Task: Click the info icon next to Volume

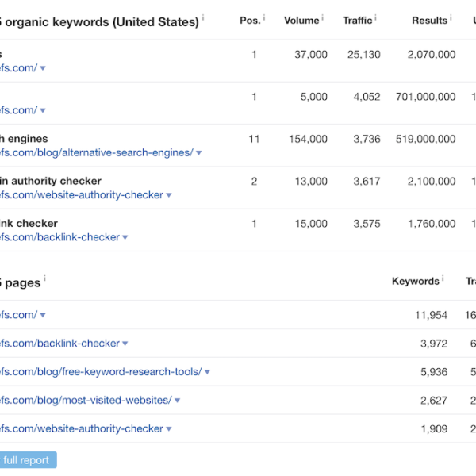Action: click(323, 17)
